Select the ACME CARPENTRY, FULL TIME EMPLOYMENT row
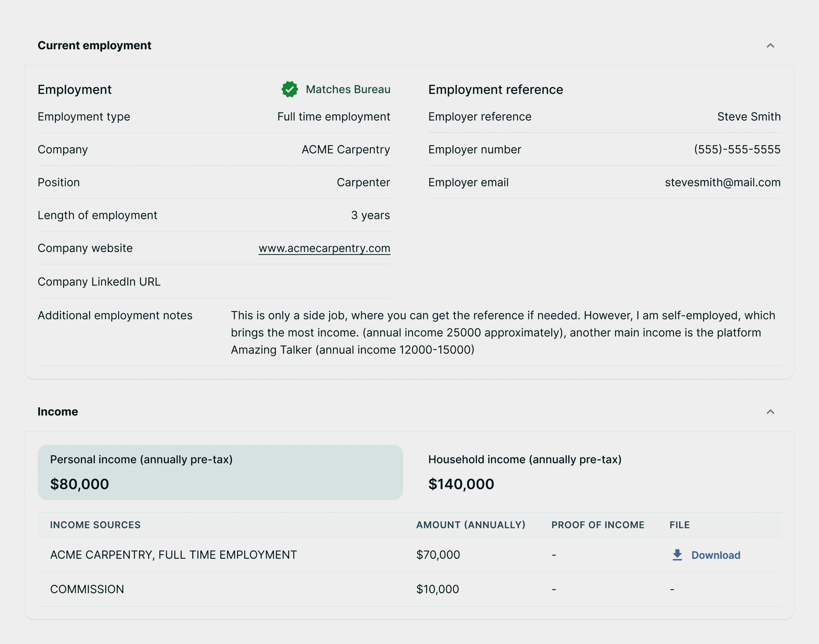The width and height of the screenshot is (819, 644). click(173, 555)
